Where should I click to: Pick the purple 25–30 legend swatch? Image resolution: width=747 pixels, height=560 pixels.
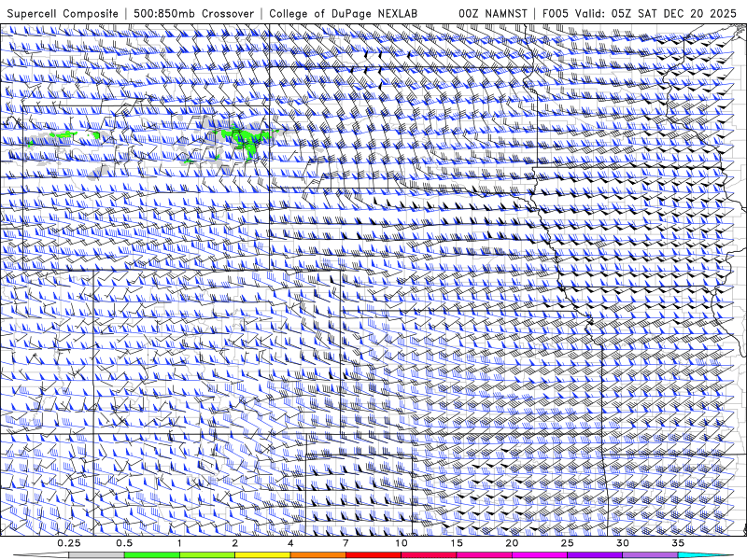click(595, 555)
